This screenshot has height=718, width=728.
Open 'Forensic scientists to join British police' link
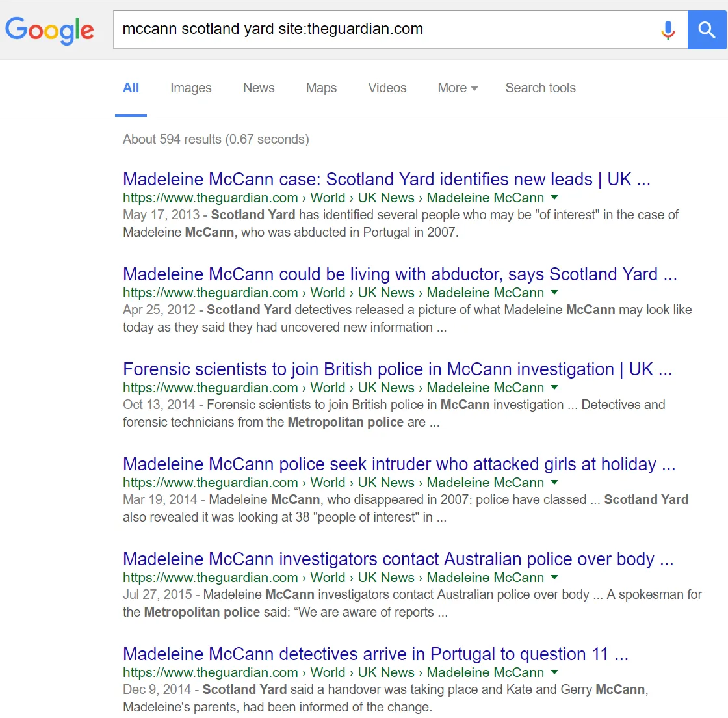pyautogui.click(x=397, y=369)
